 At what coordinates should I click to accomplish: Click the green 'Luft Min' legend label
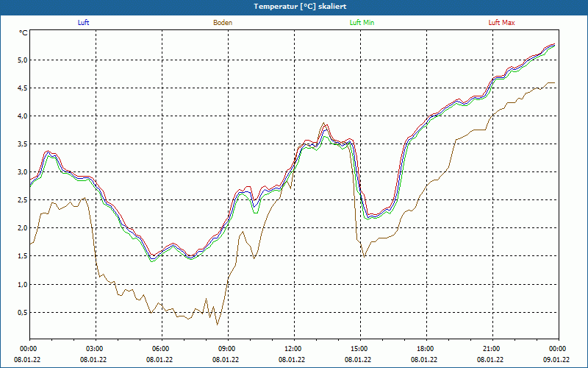362,23
